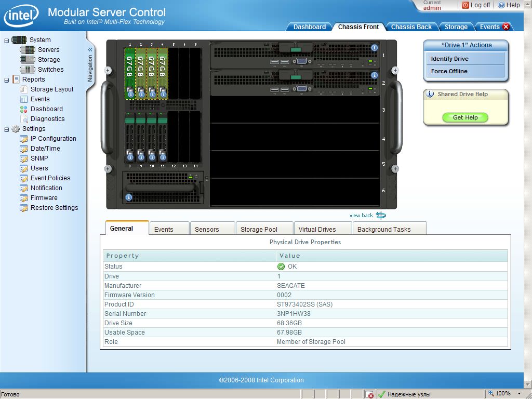Open the Dashboard report icon in sidebar

(23, 109)
